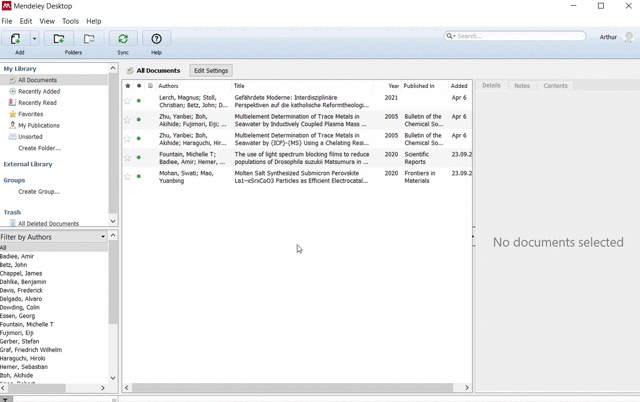Expand the Filter by Authors dropdown
This screenshot has height=402, width=640.
pos(103,237)
